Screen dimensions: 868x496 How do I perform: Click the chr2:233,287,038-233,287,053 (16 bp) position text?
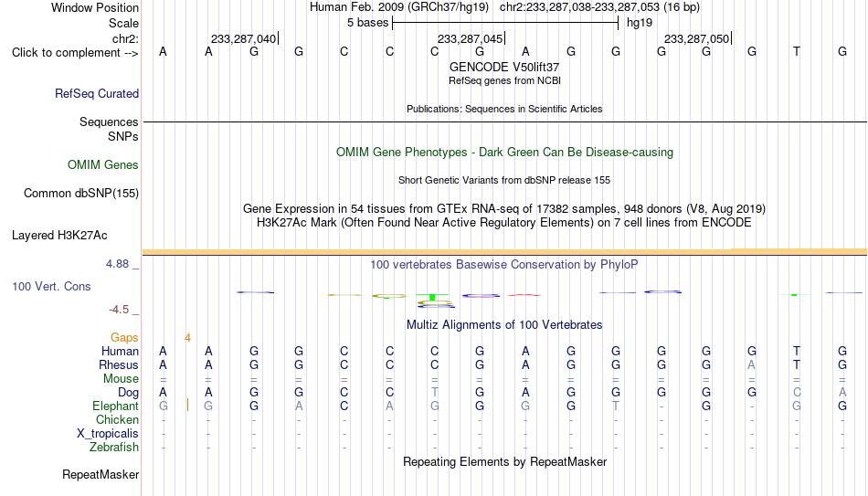[x=599, y=7]
